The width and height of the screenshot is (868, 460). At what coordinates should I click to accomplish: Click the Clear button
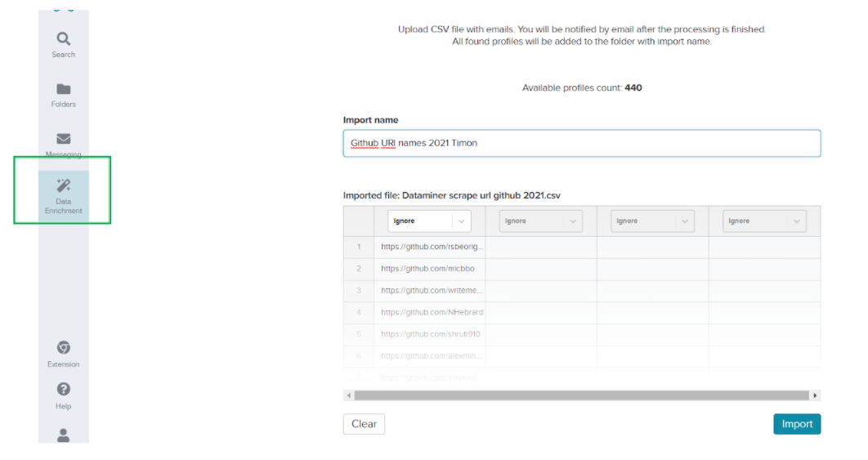364,424
